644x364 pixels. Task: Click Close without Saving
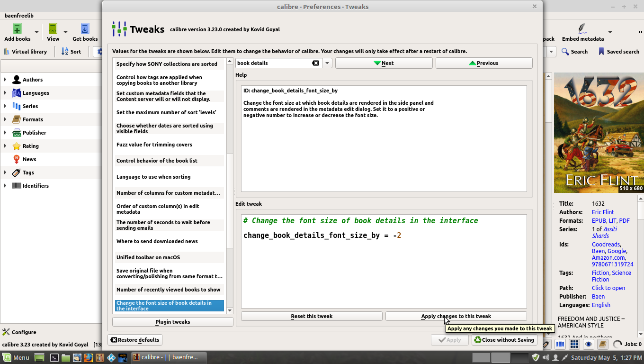[x=504, y=340]
